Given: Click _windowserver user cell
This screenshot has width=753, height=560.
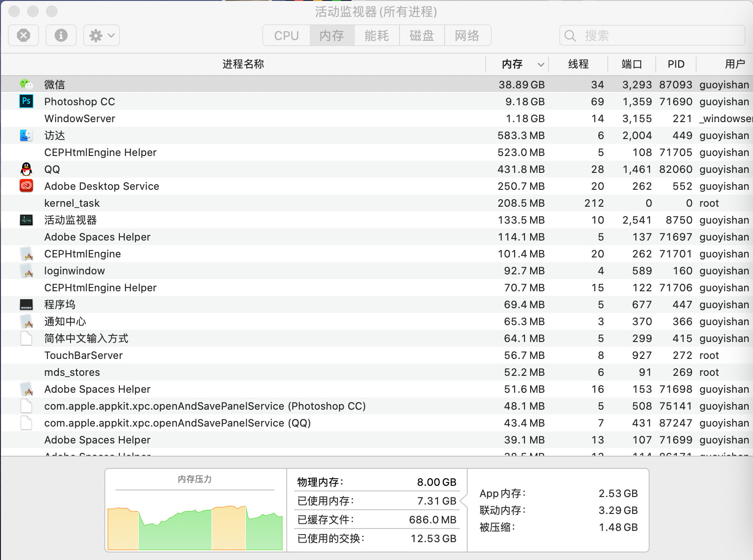Looking at the screenshot, I should click(x=726, y=118).
